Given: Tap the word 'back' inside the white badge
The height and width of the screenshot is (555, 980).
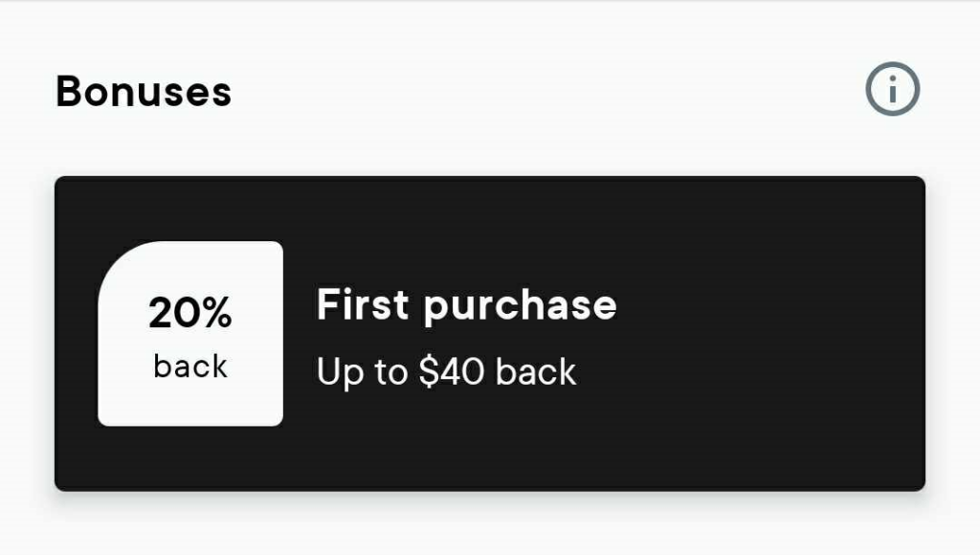Looking at the screenshot, I should point(190,366).
